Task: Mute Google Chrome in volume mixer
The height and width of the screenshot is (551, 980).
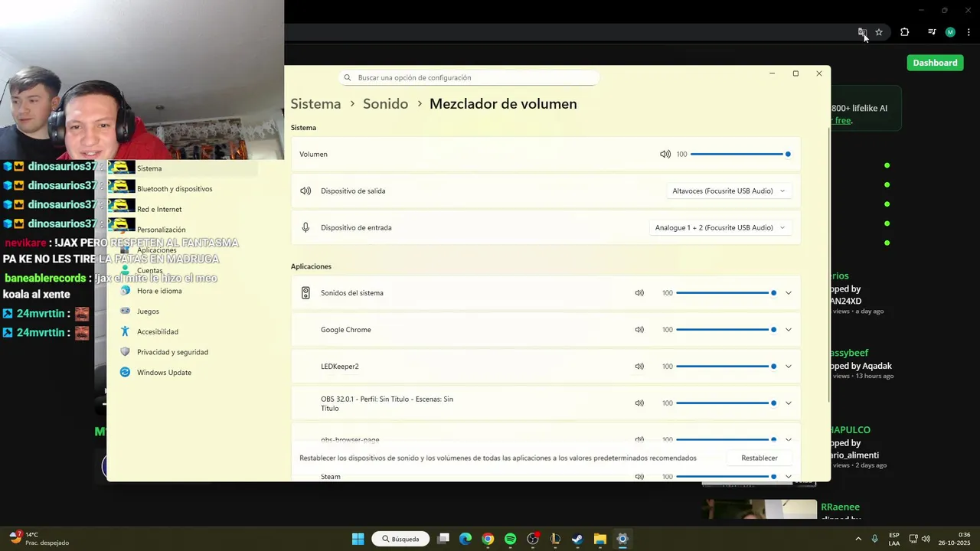Action: click(639, 330)
